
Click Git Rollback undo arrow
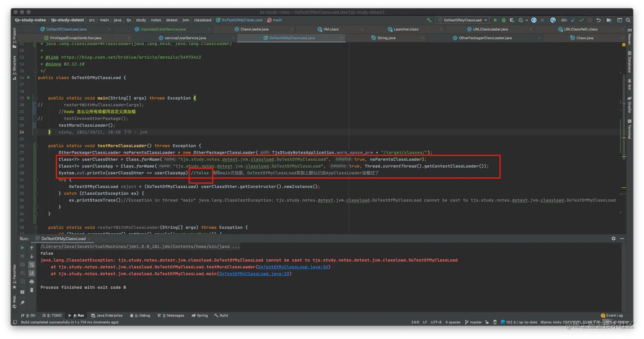(x=598, y=20)
